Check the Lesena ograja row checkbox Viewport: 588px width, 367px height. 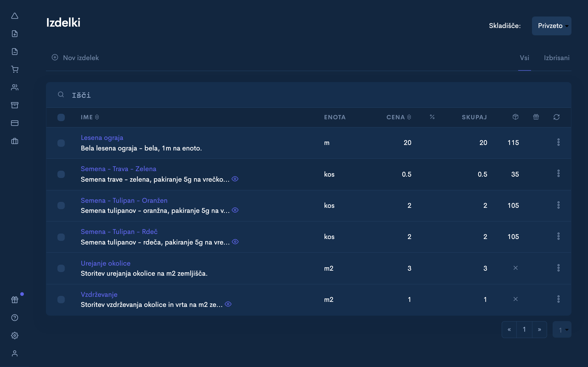(61, 143)
